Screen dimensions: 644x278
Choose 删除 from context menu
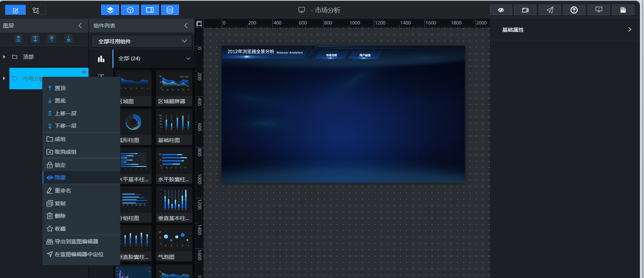[81, 216]
